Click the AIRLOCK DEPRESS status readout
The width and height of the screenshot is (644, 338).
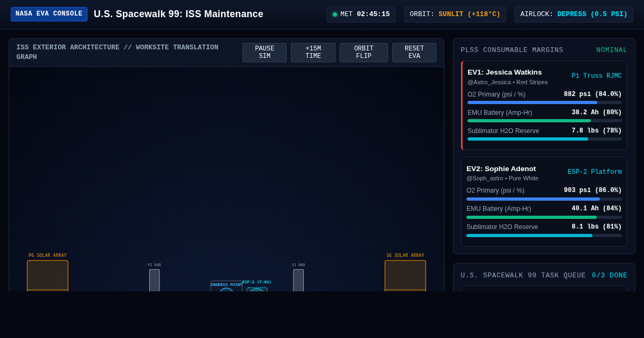point(574,14)
